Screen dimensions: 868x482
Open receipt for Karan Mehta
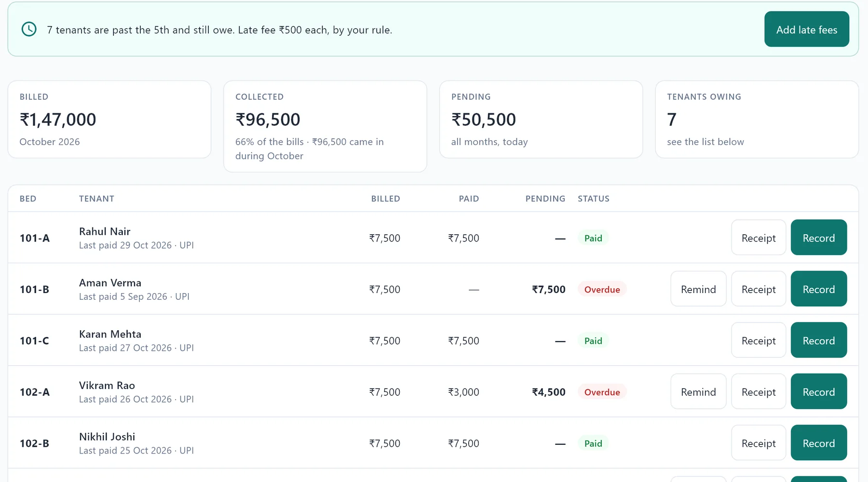759,340
